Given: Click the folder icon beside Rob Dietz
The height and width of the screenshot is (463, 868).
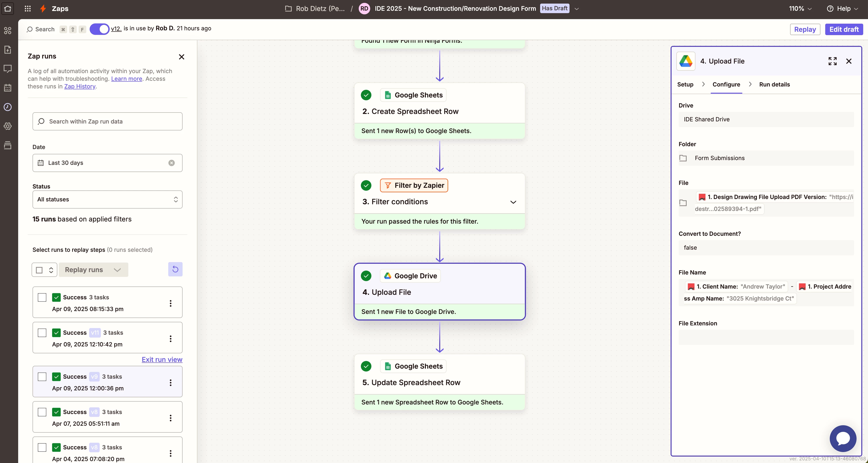Looking at the screenshot, I should point(288,8).
